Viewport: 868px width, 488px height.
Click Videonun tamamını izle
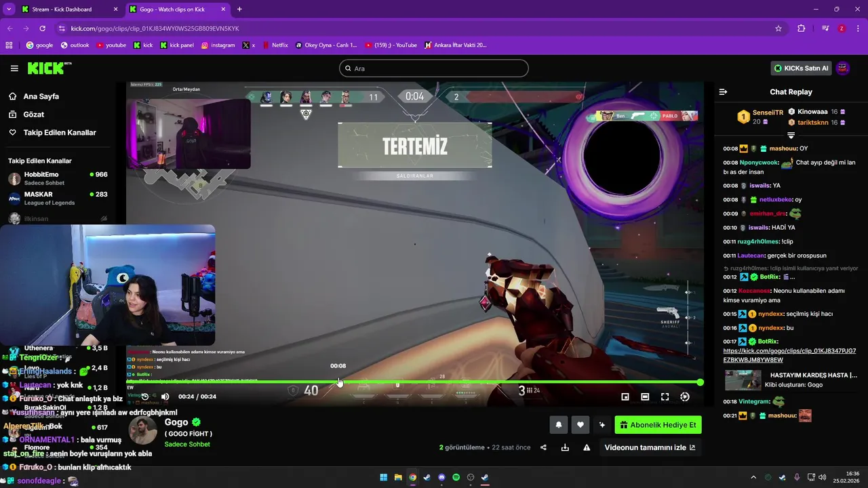pos(650,447)
